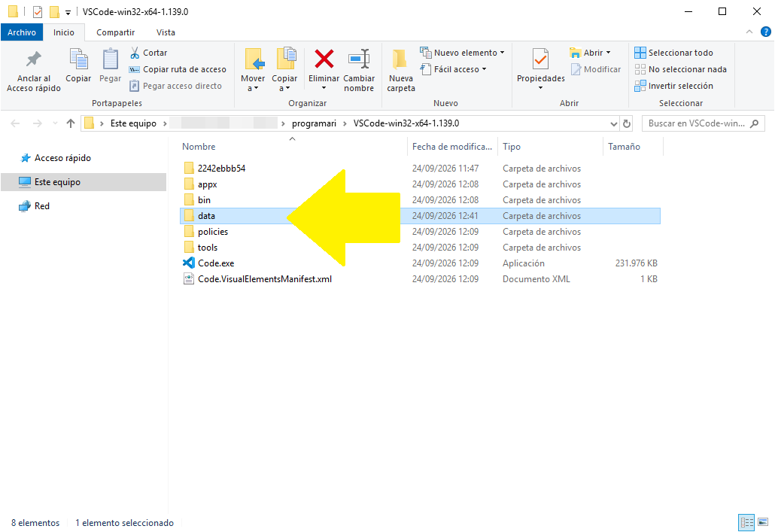Switch to details view in the status bar
Screen dimensions: 775x532
click(746, 522)
